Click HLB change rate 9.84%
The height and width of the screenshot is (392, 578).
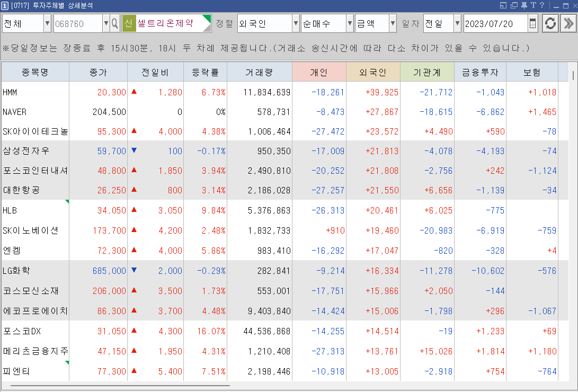point(214,210)
